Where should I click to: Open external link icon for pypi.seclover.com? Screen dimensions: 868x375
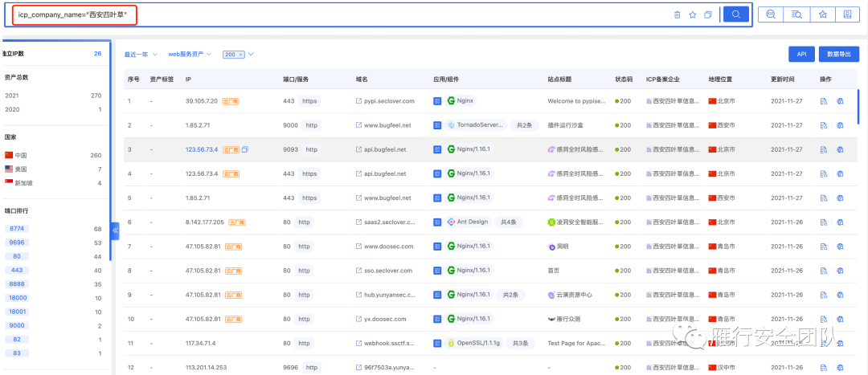[x=358, y=101]
